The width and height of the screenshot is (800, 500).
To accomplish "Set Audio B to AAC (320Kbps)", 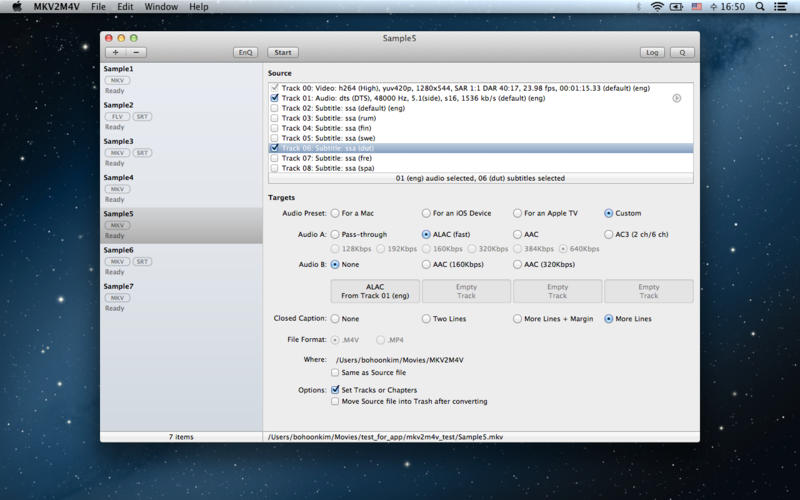I will 517,264.
